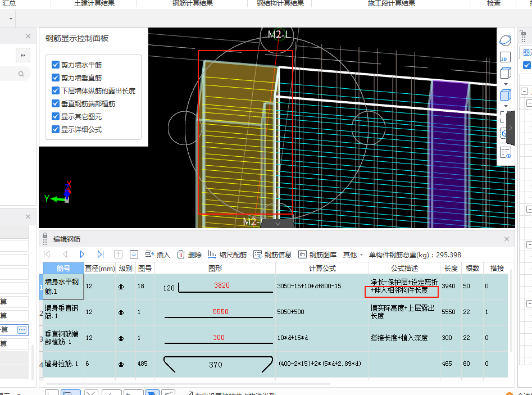This screenshot has height=395, width=532.
Task: Open 钢筋图库 rebar shape library
Action: tap(317, 255)
